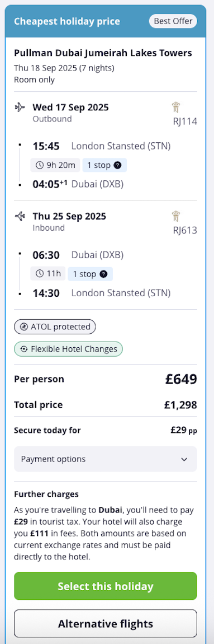Viewport: 214px width, 644px height.
Task: Click the inbound 1 stop tag
Action: tap(90, 274)
